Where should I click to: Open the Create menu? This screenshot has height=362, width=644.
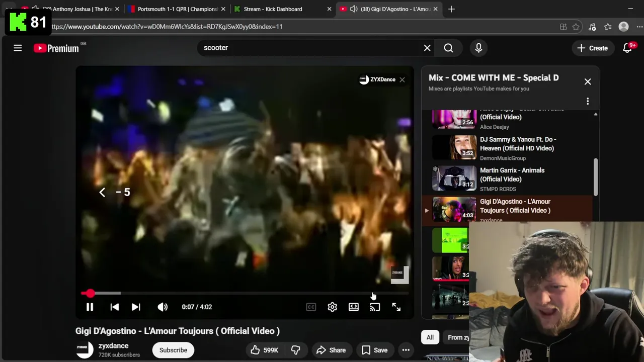click(593, 48)
